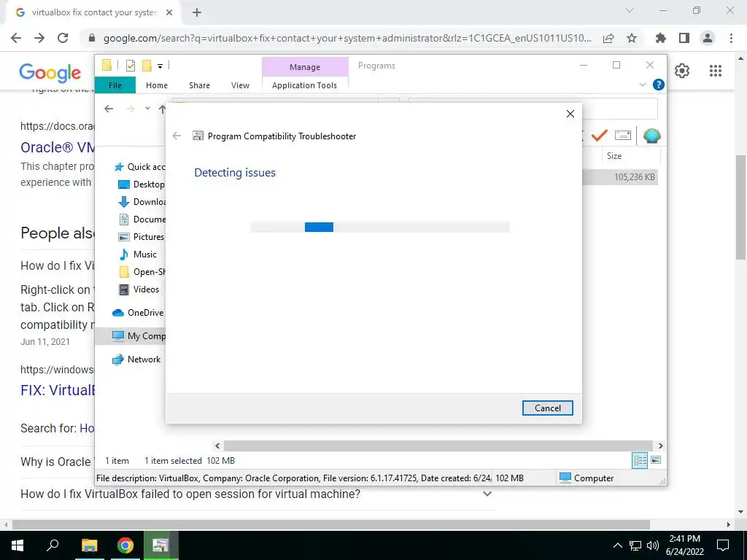Select My Computer in navigation pane

pos(130,336)
